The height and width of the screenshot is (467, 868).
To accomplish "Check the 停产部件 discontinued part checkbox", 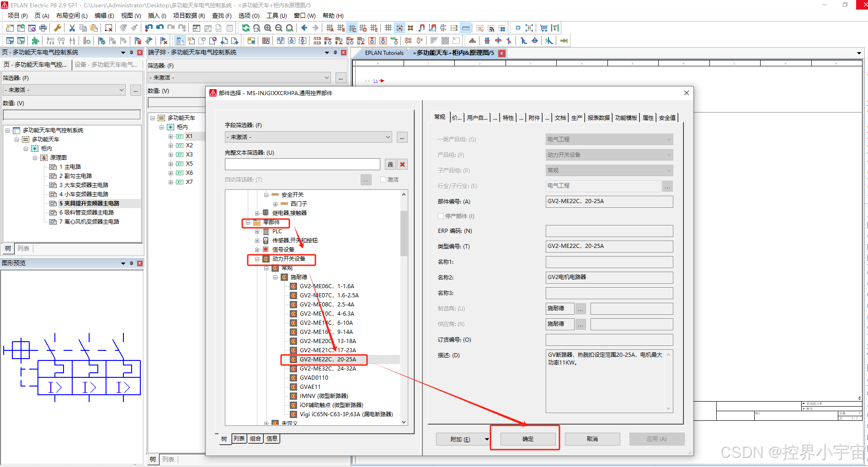I will pyautogui.click(x=441, y=216).
